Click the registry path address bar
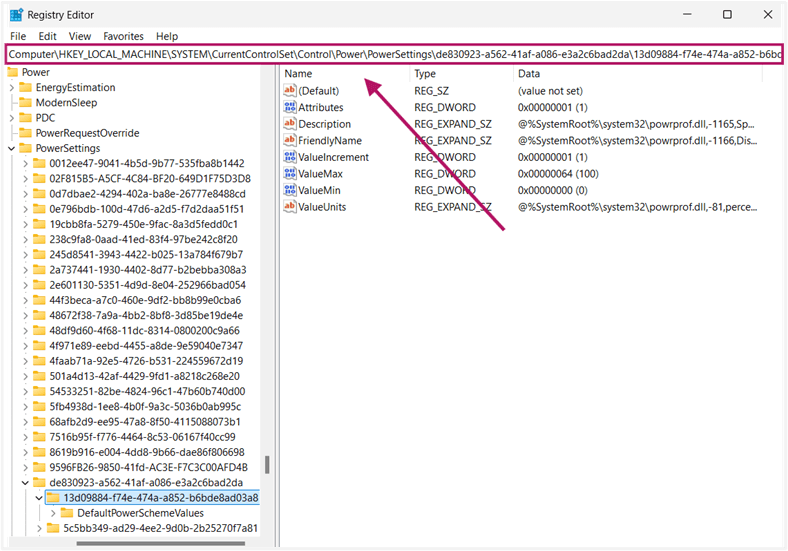The image size is (788, 551). 394,54
